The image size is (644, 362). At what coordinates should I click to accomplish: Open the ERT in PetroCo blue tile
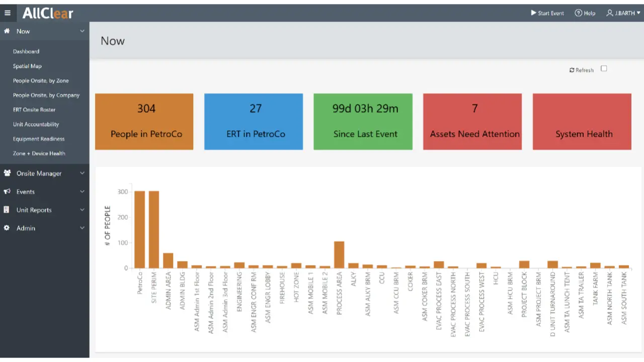(x=254, y=122)
